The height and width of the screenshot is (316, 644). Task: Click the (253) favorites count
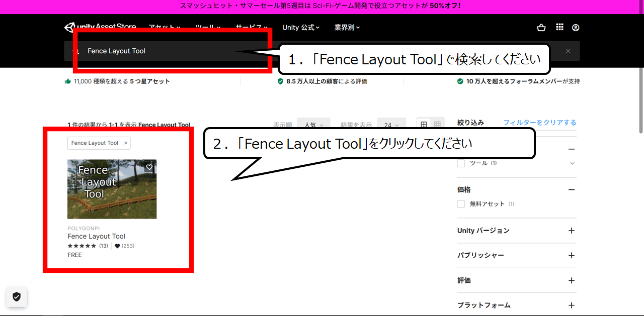pyautogui.click(x=125, y=246)
